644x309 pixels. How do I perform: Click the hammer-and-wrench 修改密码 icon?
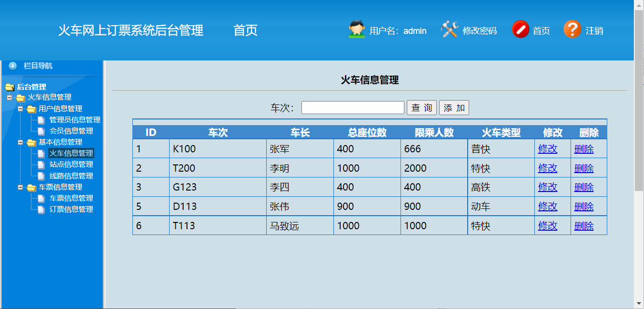tap(449, 30)
